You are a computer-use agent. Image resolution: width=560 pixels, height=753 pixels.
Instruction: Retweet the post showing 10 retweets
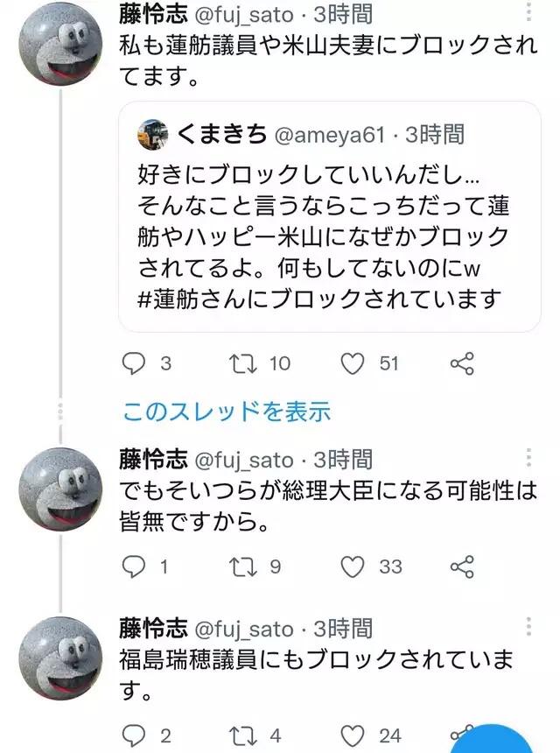click(246, 363)
